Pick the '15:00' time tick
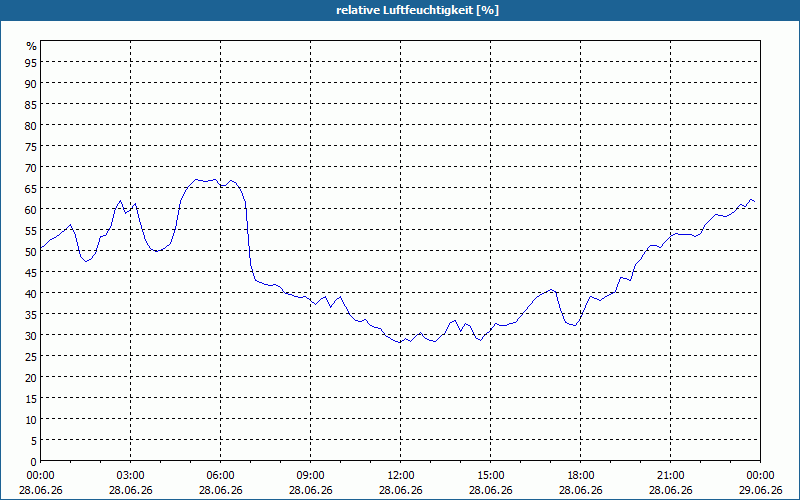 490,476
